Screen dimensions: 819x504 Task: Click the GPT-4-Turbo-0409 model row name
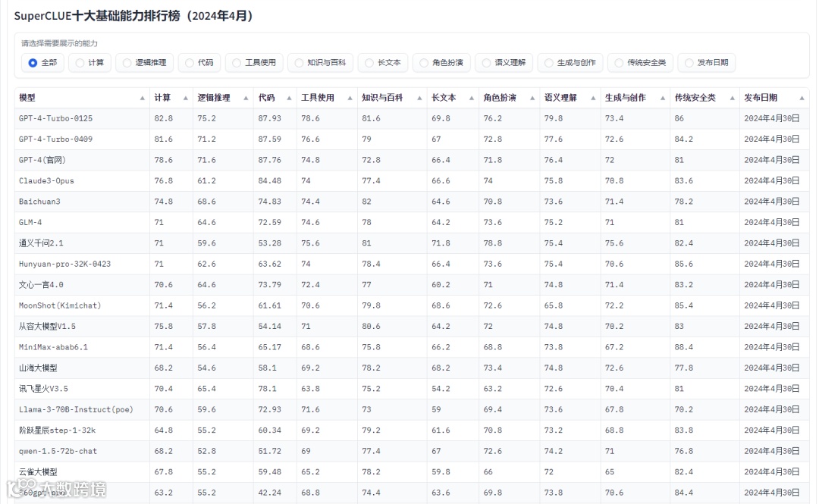(55, 139)
